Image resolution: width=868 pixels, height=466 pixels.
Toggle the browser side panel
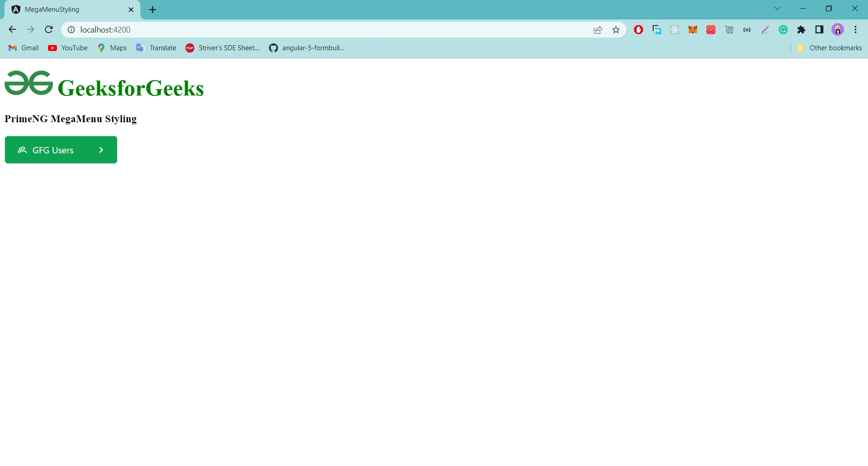[x=819, y=30]
